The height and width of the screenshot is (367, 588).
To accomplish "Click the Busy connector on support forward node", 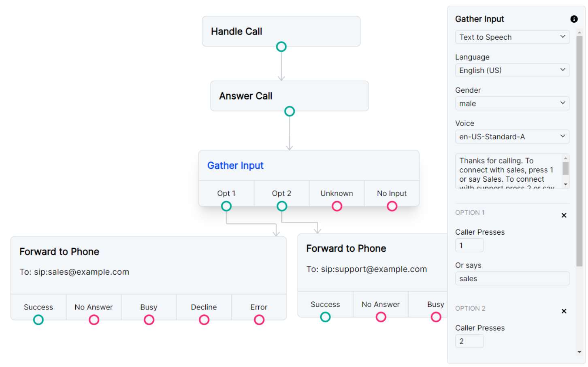I will [x=436, y=317].
